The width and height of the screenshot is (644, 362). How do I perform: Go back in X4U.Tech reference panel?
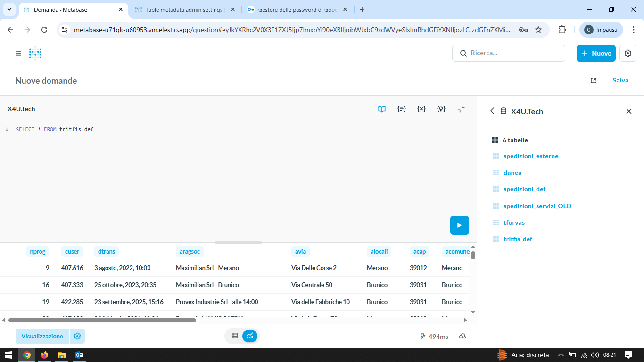tap(492, 111)
